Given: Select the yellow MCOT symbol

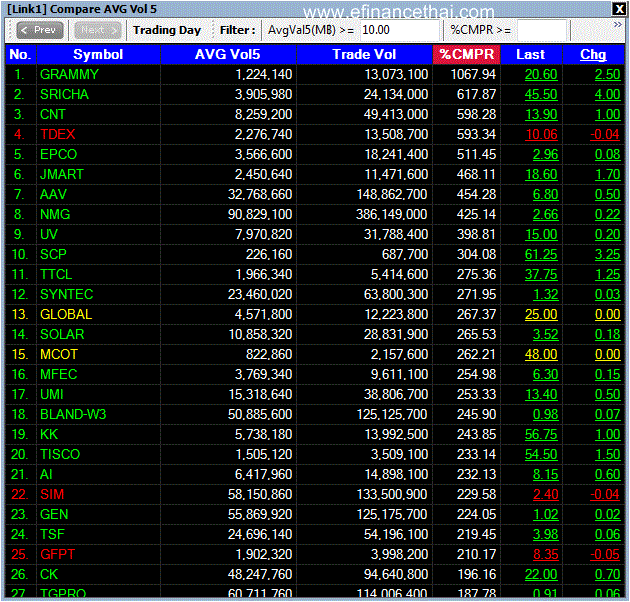Looking at the screenshot, I should pos(59,354).
